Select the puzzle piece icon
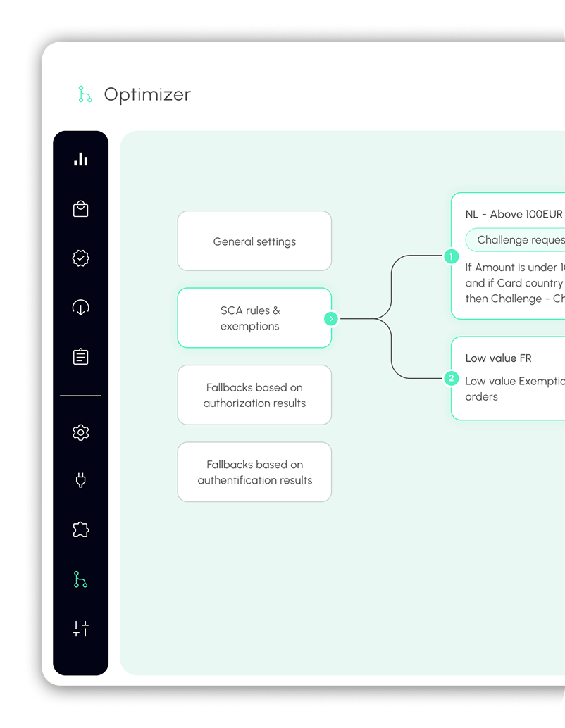The height and width of the screenshot is (728, 565). click(81, 530)
